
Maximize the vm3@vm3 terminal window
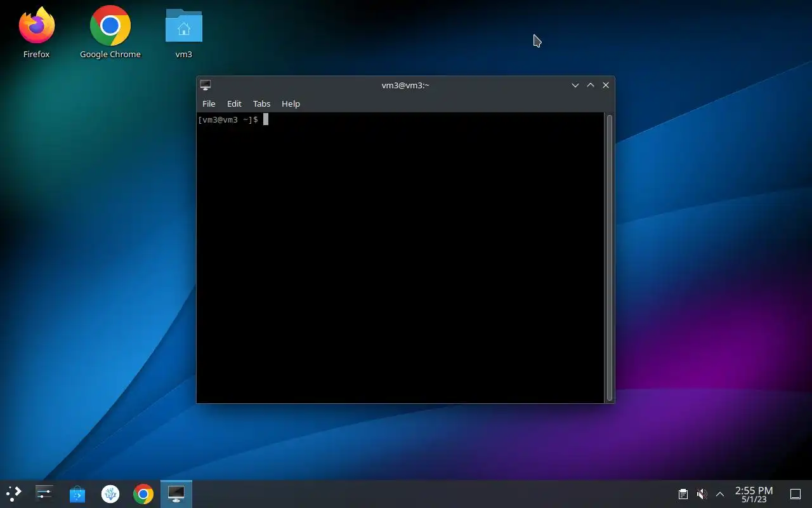click(591, 85)
